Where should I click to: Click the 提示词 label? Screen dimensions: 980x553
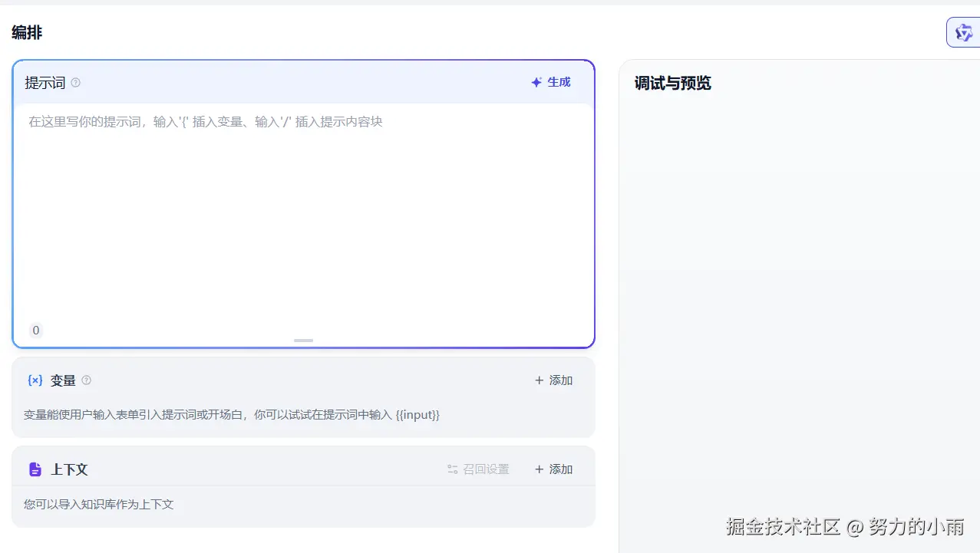click(45, 83)
